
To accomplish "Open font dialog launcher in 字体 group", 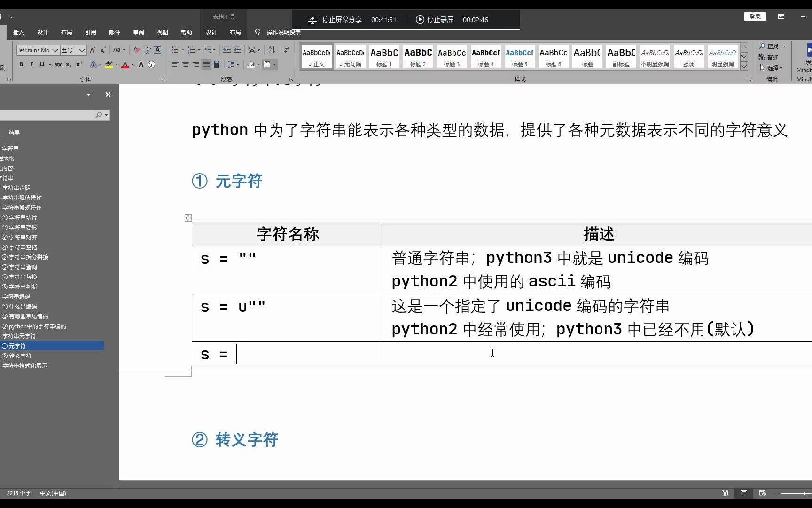I will (x=163, y=79).
